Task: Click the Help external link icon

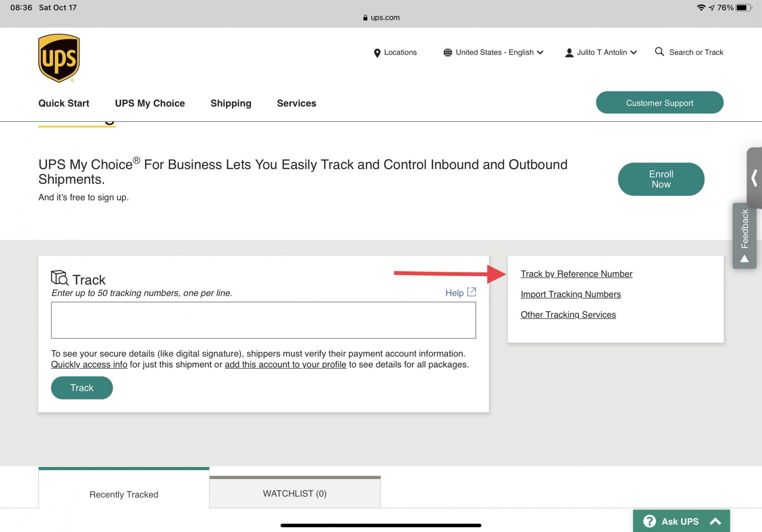Action: [x=471, y=292]
